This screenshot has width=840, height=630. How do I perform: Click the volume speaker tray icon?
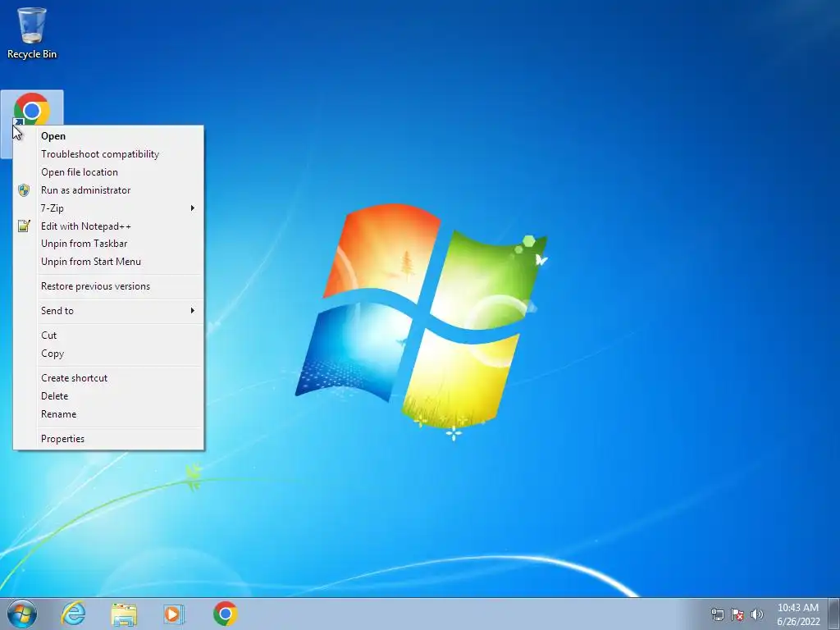click(757, 614)
